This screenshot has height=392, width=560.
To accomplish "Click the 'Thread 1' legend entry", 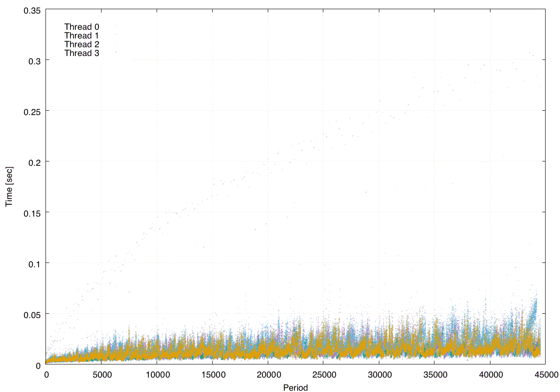I will pos(82,35).
